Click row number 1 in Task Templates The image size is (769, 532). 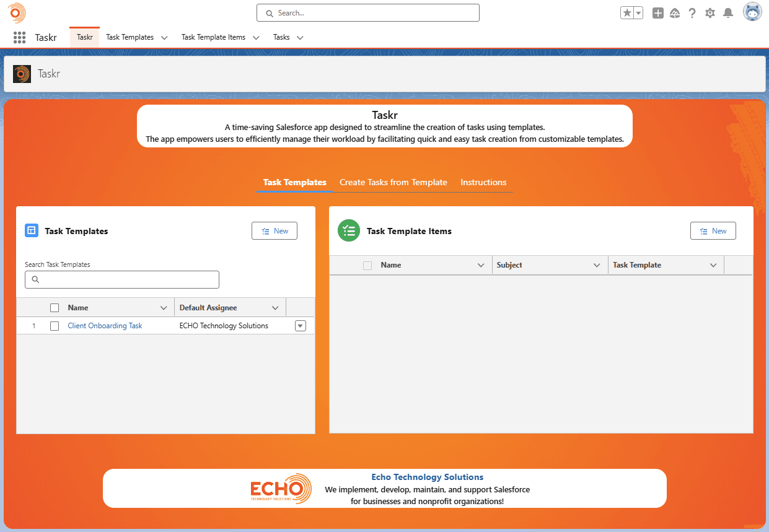34,326
